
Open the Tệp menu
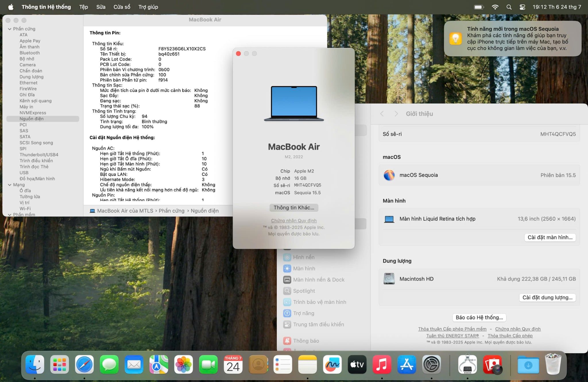(x=84, y=7)
